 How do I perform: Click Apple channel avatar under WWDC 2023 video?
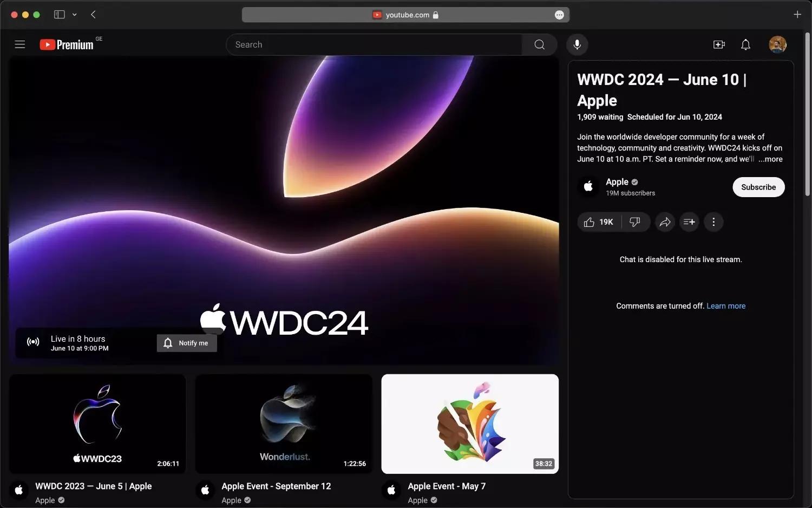19,490
